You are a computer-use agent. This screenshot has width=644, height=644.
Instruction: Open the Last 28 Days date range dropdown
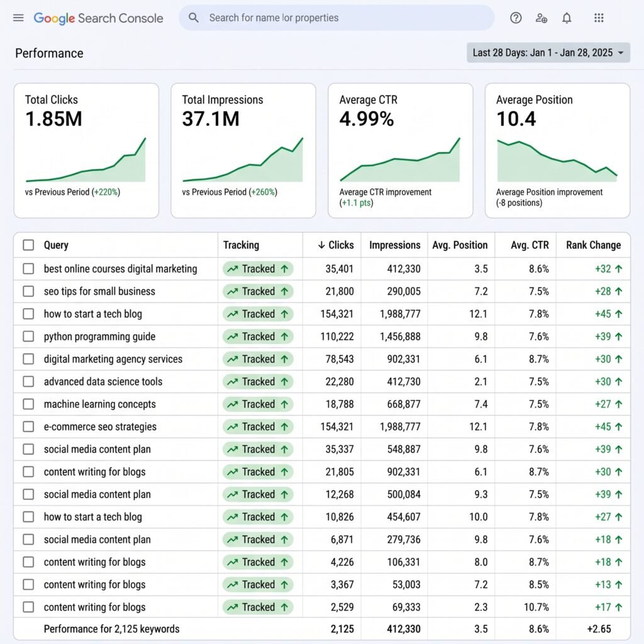click(548, 53)
